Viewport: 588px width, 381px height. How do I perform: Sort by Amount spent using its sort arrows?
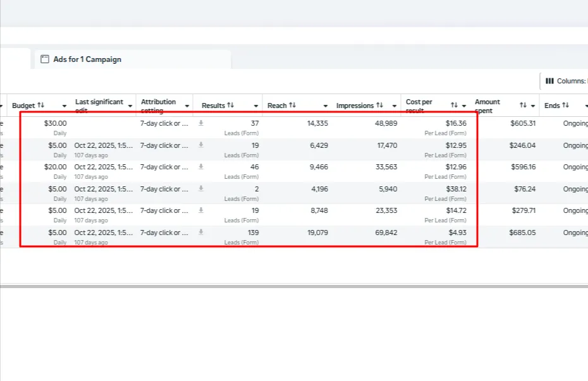pos(523,106)
